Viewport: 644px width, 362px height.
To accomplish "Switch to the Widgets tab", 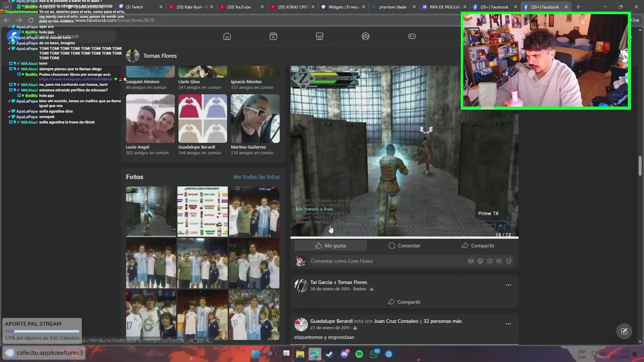I will 342,7.
